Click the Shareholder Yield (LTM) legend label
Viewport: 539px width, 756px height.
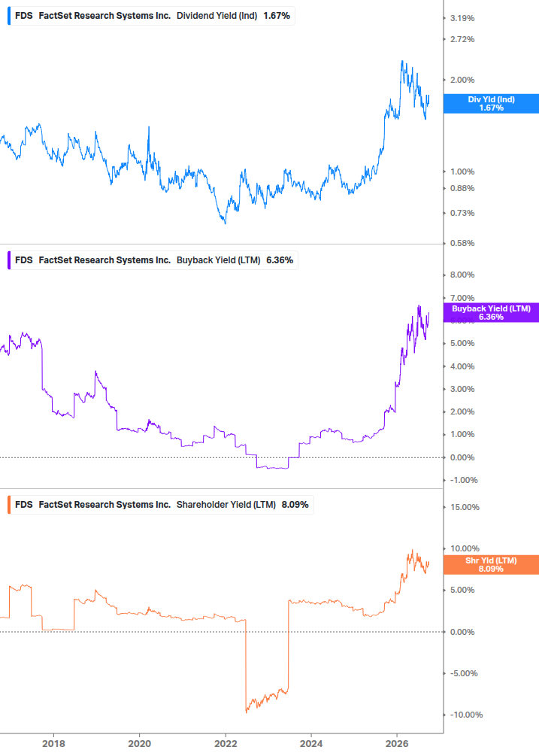(226, 505)
